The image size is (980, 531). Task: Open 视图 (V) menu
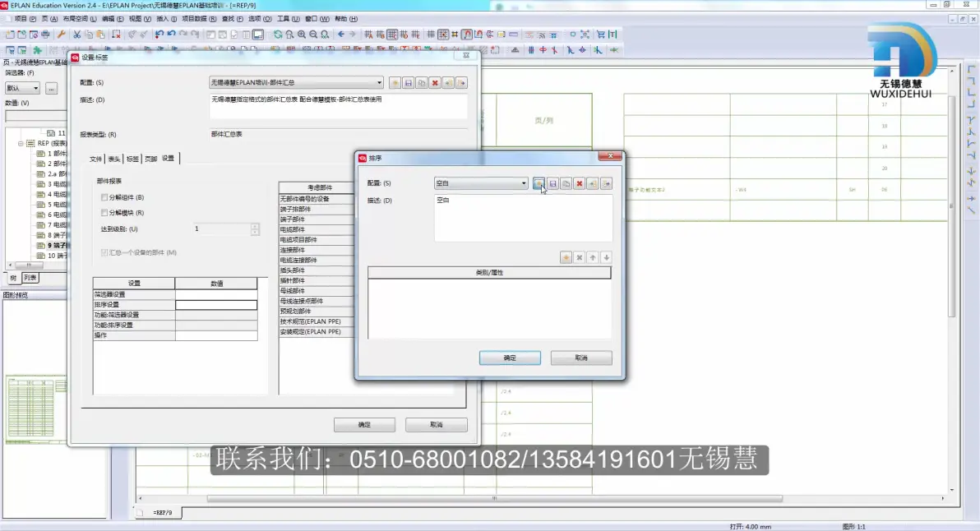[140, 19]
